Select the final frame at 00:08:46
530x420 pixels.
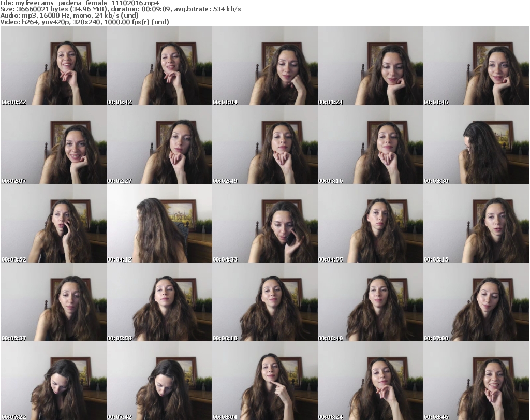click(476, 381)
